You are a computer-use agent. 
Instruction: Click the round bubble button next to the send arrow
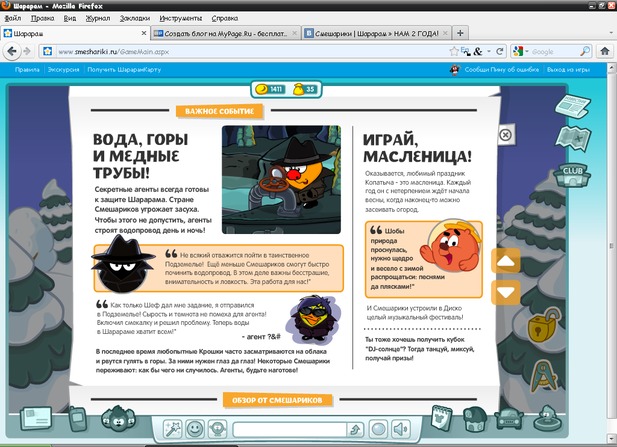[x=378, y=429]
